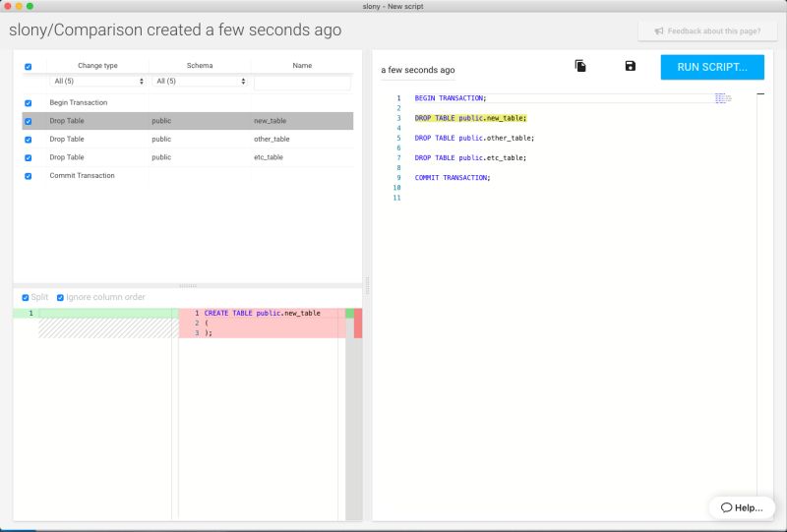Select the Commit Transaction row text
The image size is (787, 532).
point(82,175)
